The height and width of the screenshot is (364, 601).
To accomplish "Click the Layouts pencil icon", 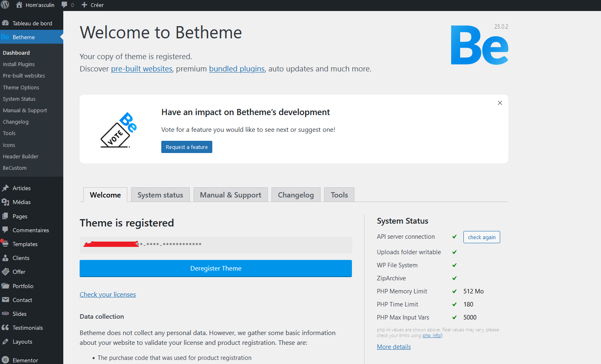I will [x=5, y=342].
